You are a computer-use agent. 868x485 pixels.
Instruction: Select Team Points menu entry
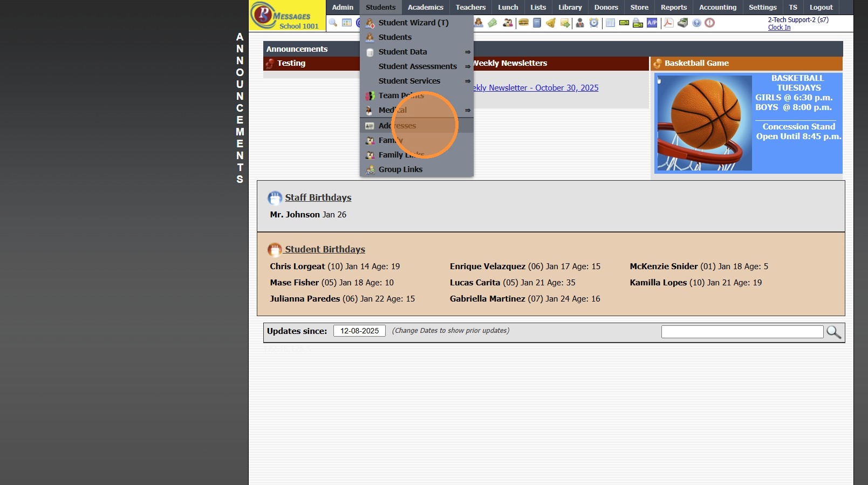click(416, 95)
